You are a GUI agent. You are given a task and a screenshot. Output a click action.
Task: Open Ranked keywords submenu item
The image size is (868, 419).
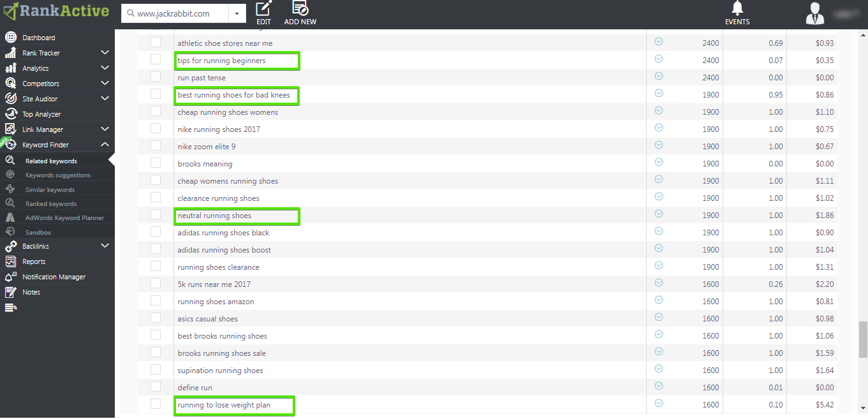coord(51,204)
